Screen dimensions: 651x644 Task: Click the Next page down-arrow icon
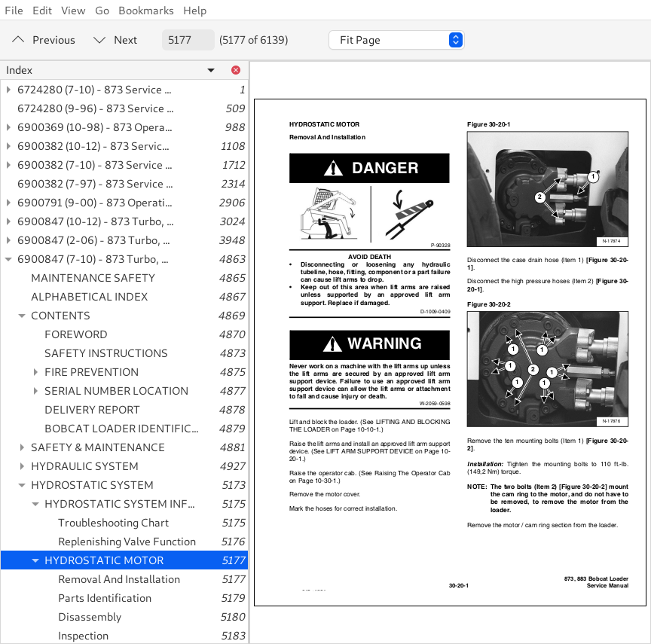pos(99,40)
